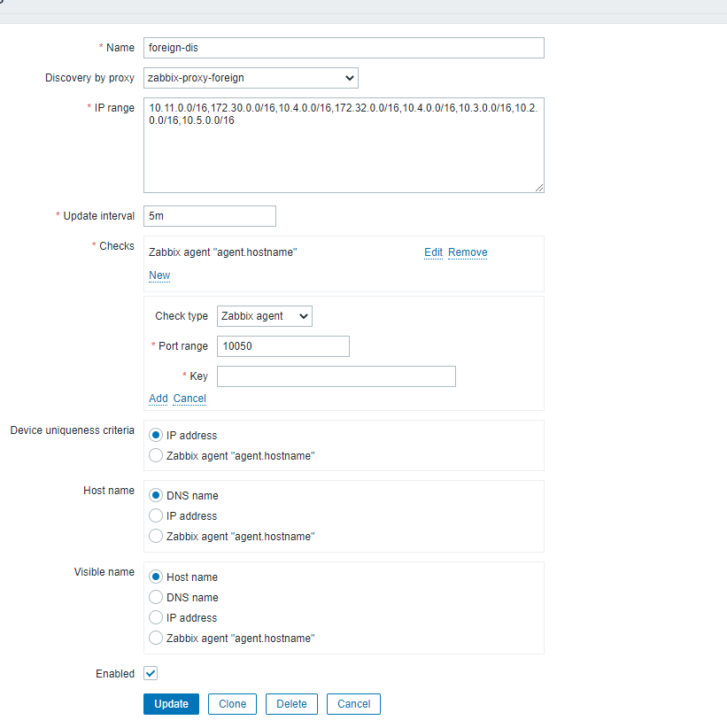This screenshot has height=728, width=727.
Task: Expand the Check type dropdown
Action: click(265, 316)
